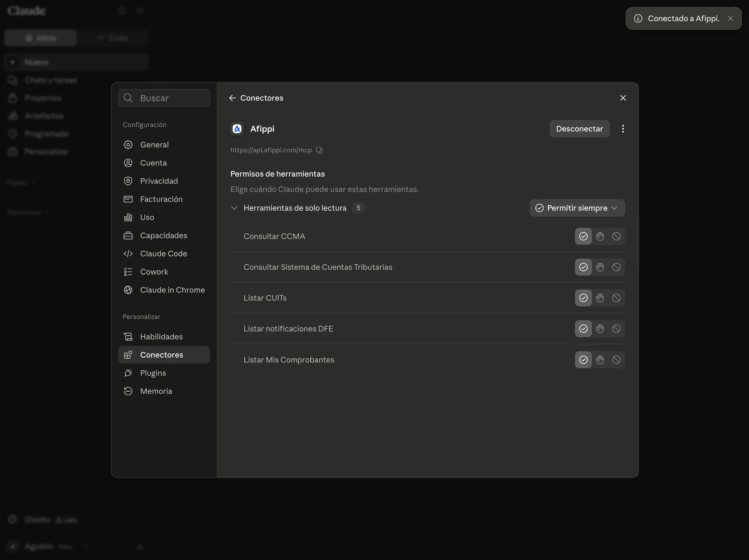The width and height of the screenshot is (749, 560).
Task: Always allow the Listar CUITs tool
Action: pos(583,298)
